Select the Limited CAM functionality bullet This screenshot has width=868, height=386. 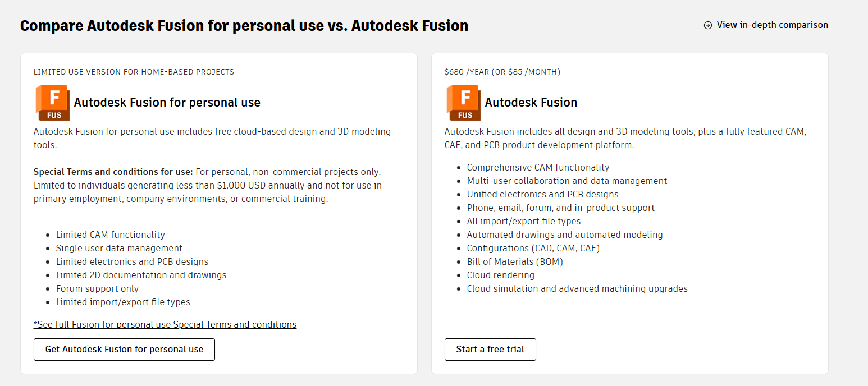click(x=111, y=235)
